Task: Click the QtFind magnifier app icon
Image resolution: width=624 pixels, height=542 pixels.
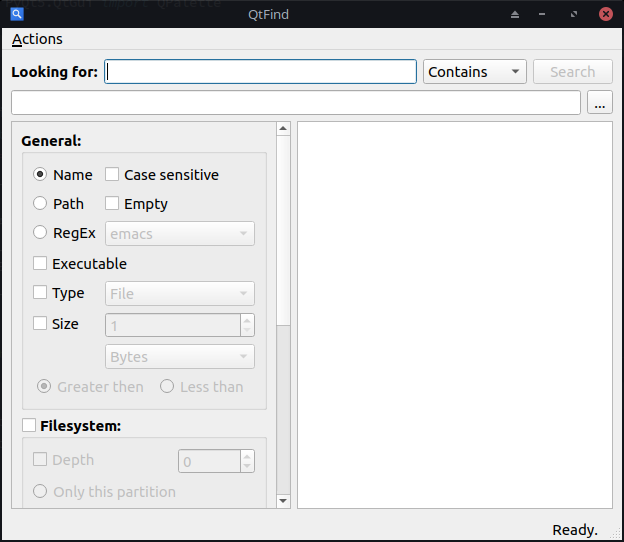Action: tap(17, 14)
